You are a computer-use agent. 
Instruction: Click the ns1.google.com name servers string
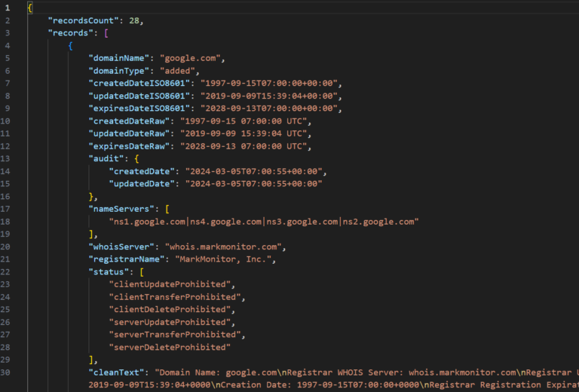point(263,222)
